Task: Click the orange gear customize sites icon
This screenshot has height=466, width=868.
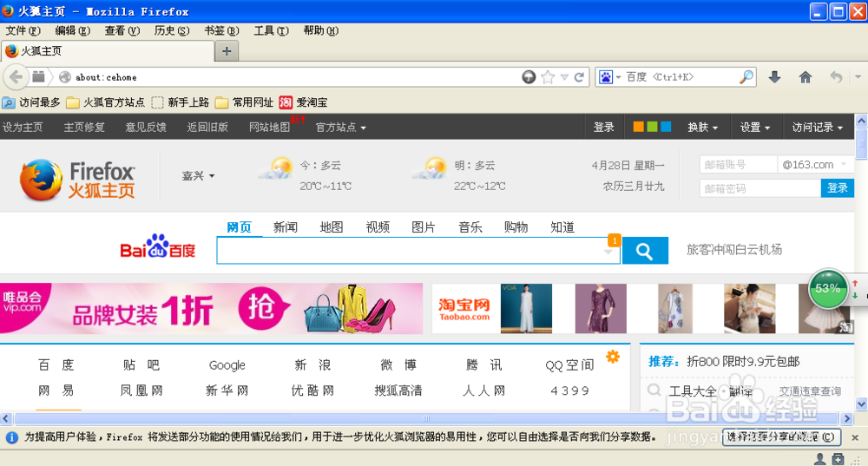Action: [613, 357]
